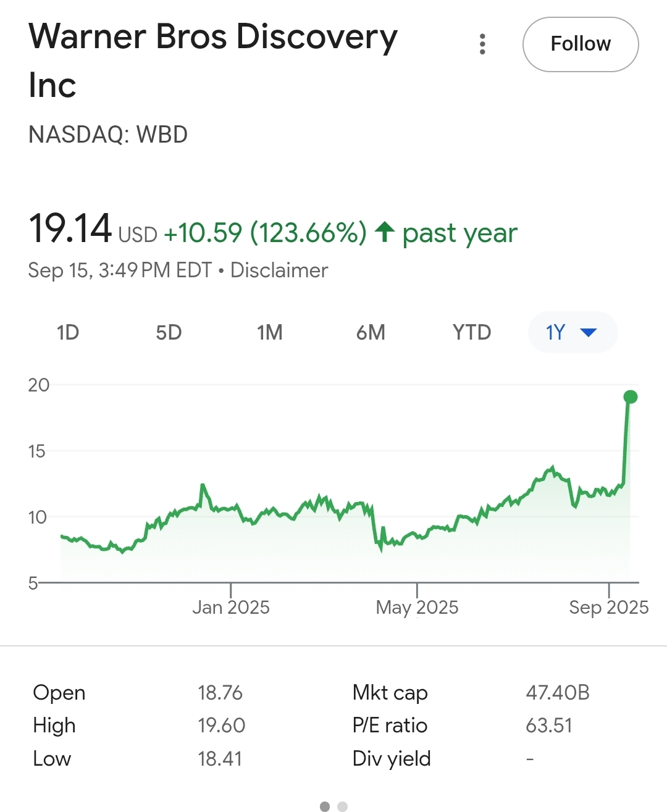Select the first pagination dot
This screenshot has width=667, height=812.
point(325,806)
